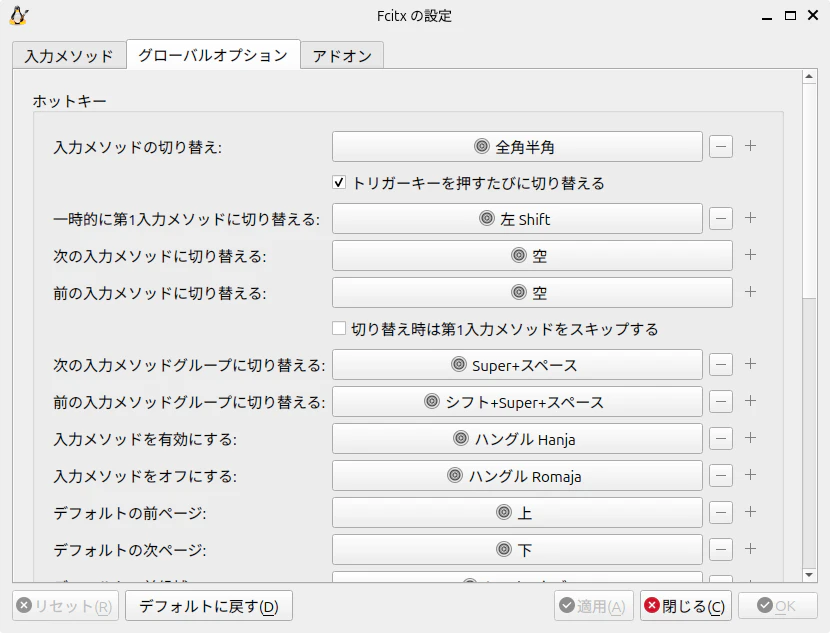Add a key for 次の入力メソッドグループに切り替える

point(750,364)
